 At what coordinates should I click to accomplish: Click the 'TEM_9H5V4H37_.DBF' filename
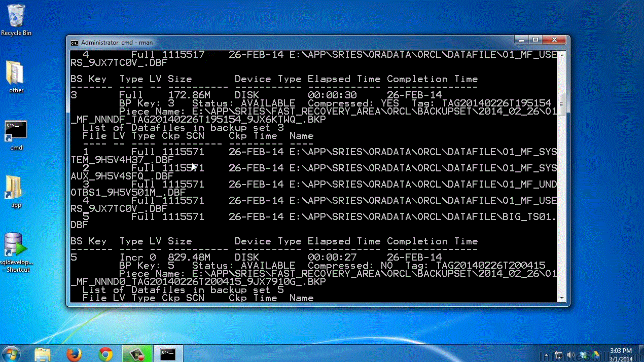click(x=122, y=160)
